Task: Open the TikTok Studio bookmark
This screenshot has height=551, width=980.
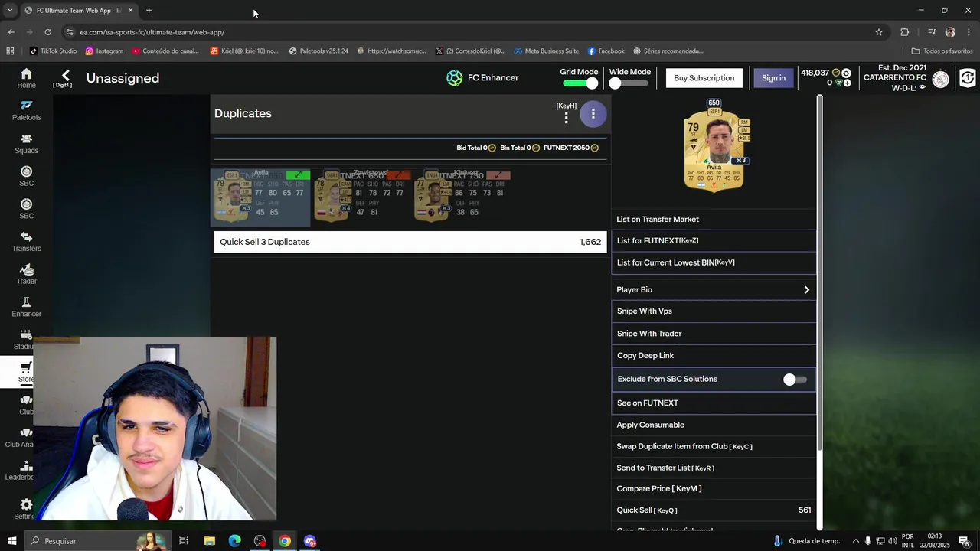Action: (53, 51)
